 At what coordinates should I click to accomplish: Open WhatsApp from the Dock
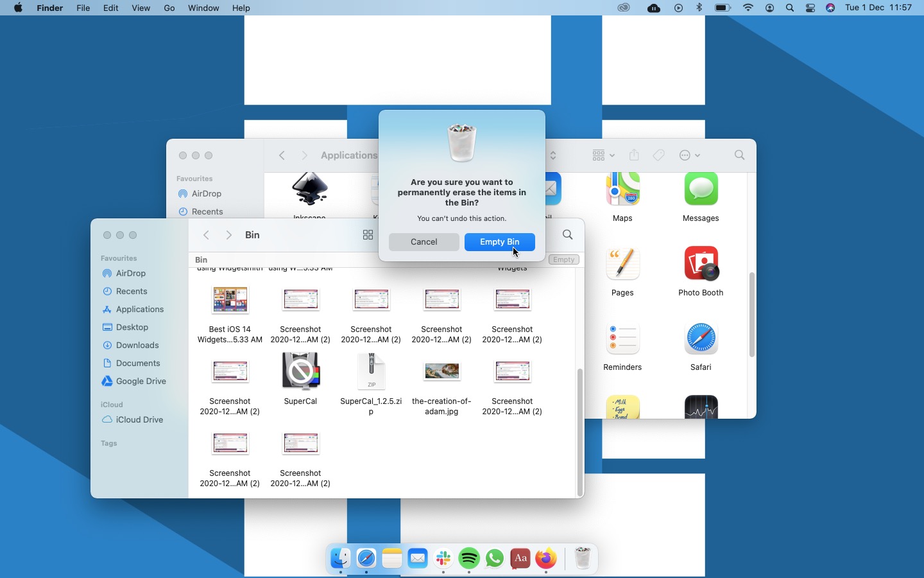tap(495, 559)
